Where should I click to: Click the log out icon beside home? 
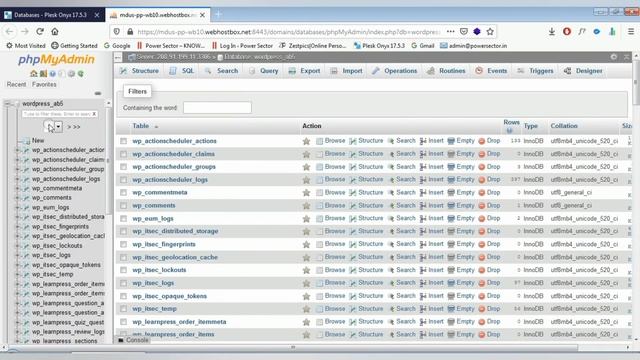pyautogui.click(x=43, y=73)
